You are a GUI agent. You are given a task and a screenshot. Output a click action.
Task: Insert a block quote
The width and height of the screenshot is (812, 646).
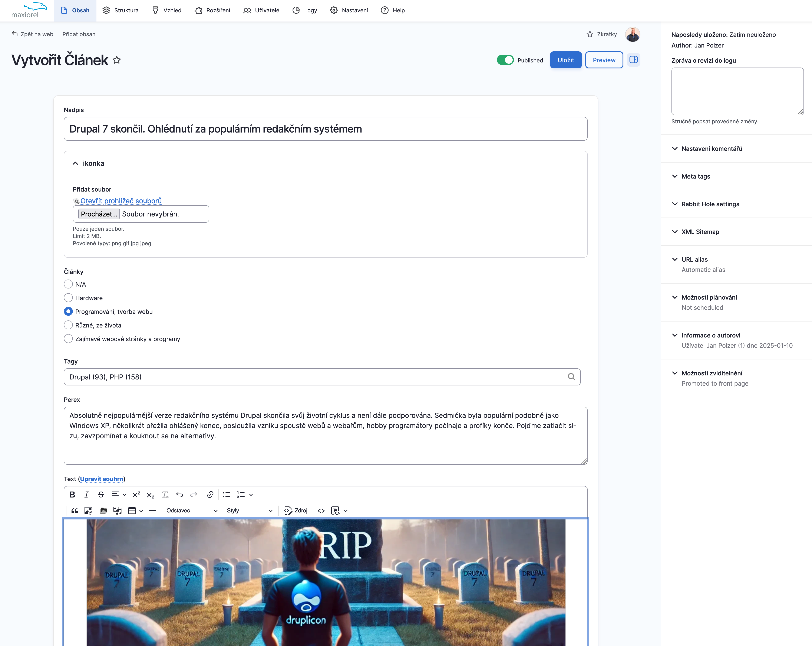click(75, 511)
